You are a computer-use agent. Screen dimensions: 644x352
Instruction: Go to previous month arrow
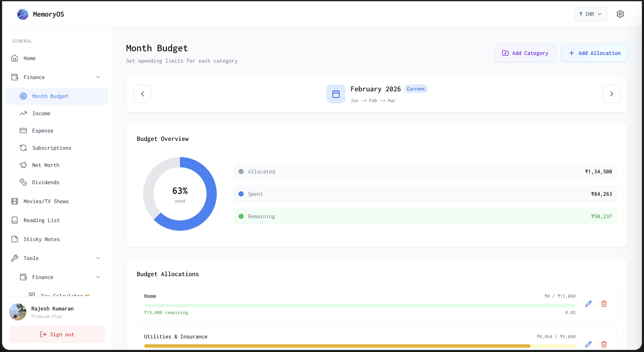[x=142, y=94]
